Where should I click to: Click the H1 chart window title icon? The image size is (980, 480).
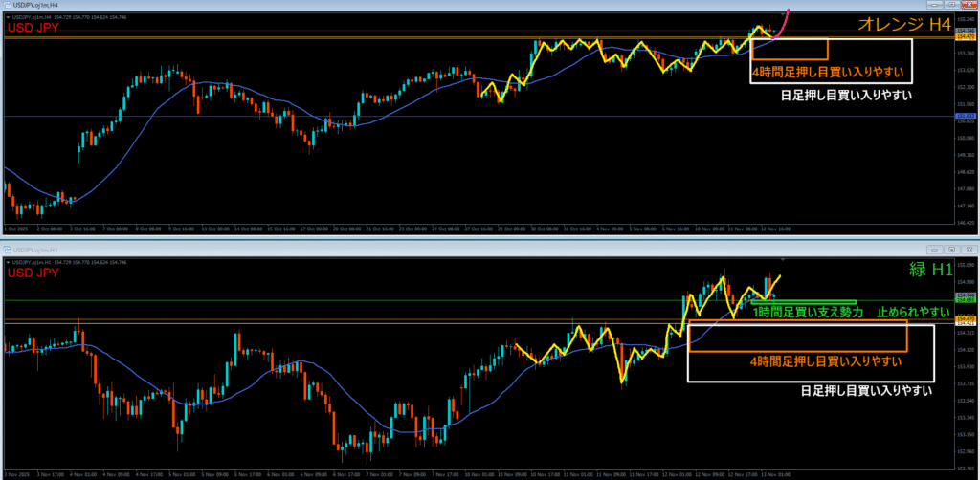pyautogui.click(x=7, y=247)
